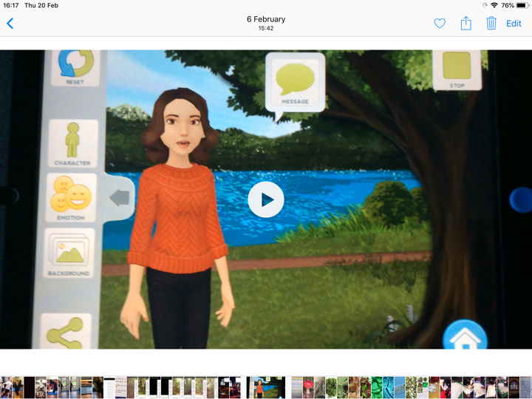Select the current video thumbnail in filmstrip
The image size is (532, 399).
pos(266,387)
